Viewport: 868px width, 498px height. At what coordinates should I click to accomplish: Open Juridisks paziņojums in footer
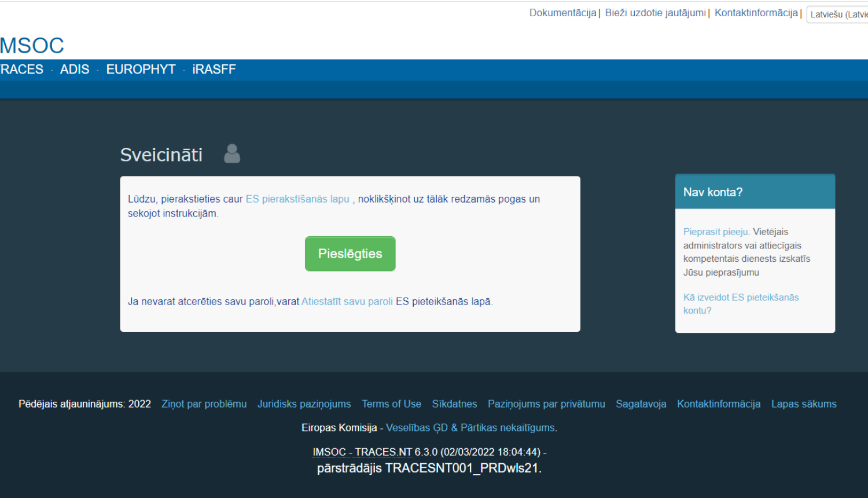(x=304, y=404)
